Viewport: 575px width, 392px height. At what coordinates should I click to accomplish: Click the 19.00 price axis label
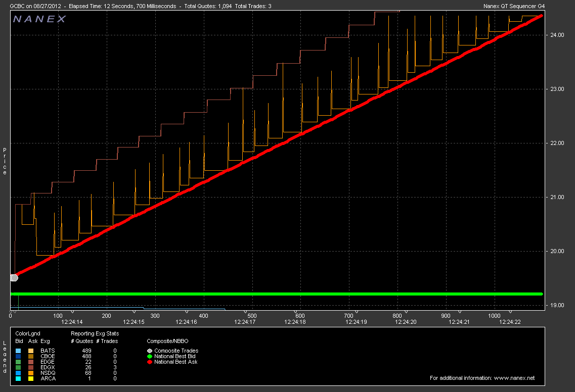[x=557, y=305]
